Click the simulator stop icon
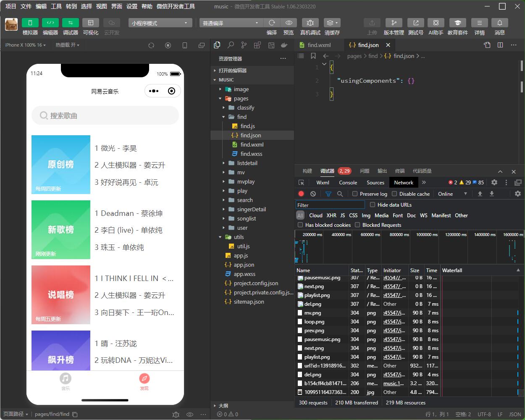Screen dimensions: 525x420 point(168,45)
